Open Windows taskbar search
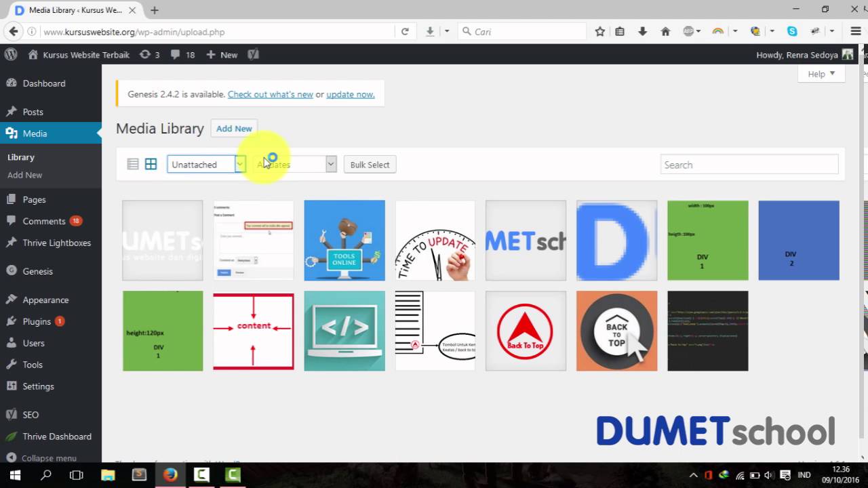Screen dimensions: 868x488 pyautogui.click(x=46, y=475)
